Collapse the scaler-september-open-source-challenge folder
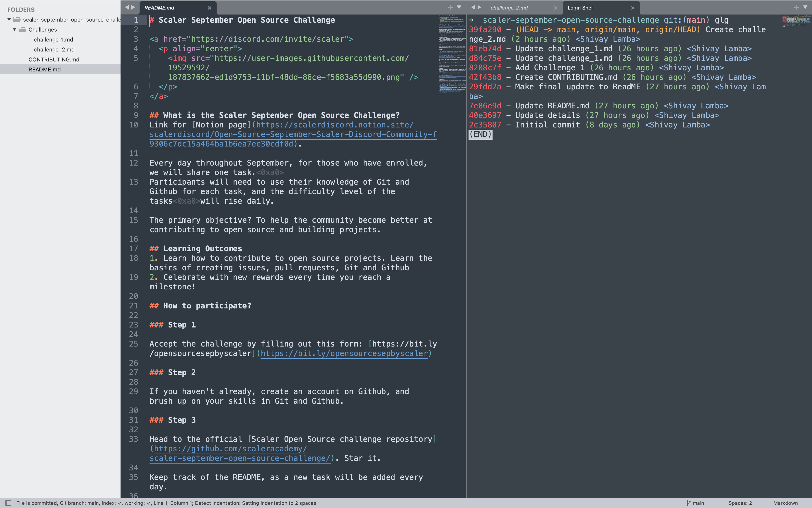This screenshot has height=508, width=812. (9, 20)
